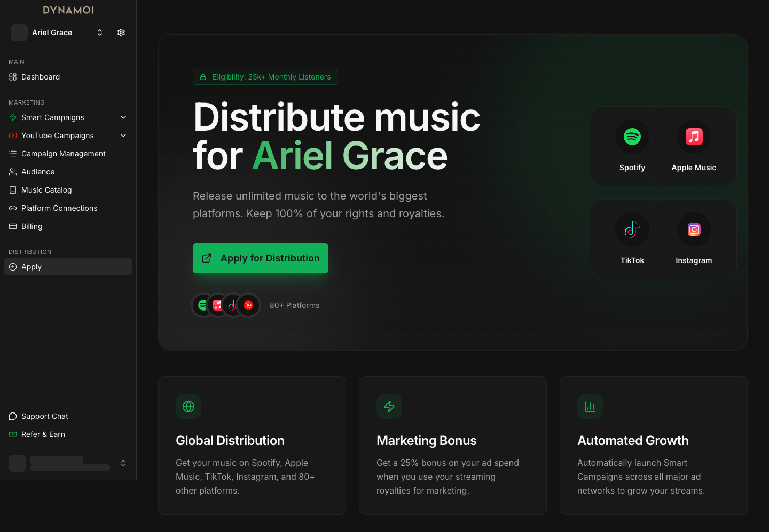Open the Refer & Earn page
This screenshot has height=532, width=769.
click(x=43, y=434)
